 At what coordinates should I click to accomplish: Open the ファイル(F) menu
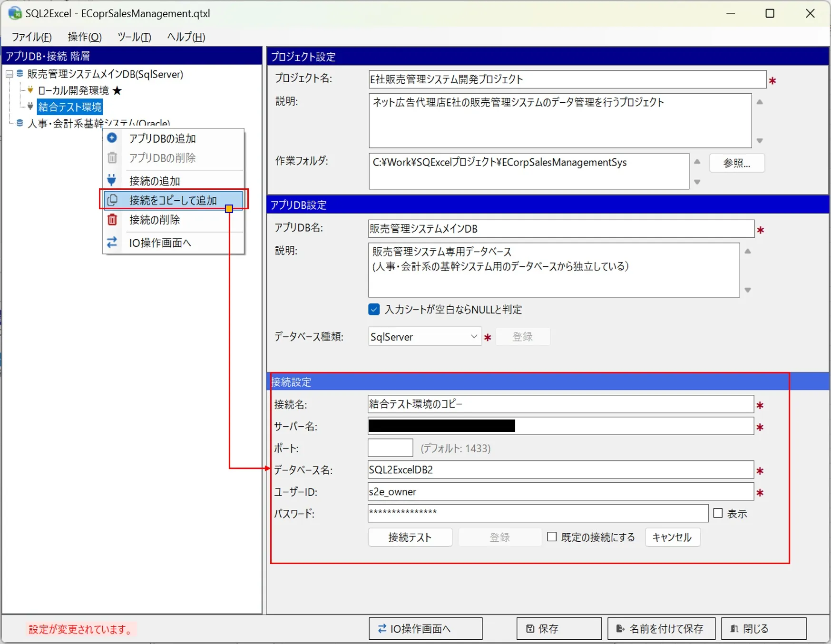32,37
